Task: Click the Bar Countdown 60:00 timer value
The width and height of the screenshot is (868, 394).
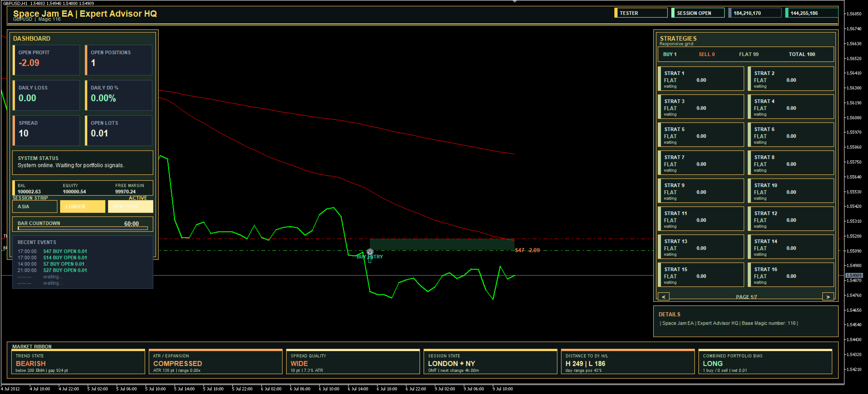Action: click(132, 224)
